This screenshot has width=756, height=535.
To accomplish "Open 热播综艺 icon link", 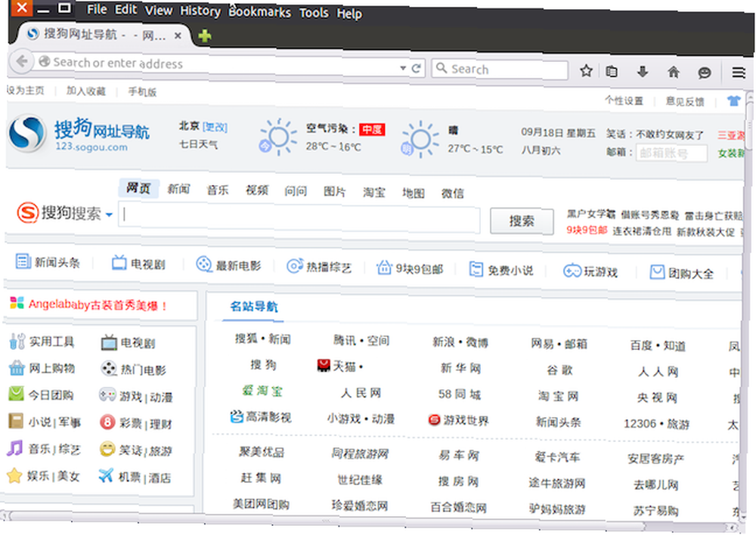I will 295,265.
